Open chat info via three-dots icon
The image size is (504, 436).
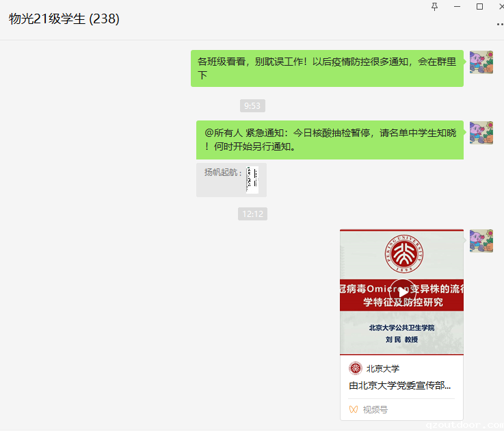[500, 24]
